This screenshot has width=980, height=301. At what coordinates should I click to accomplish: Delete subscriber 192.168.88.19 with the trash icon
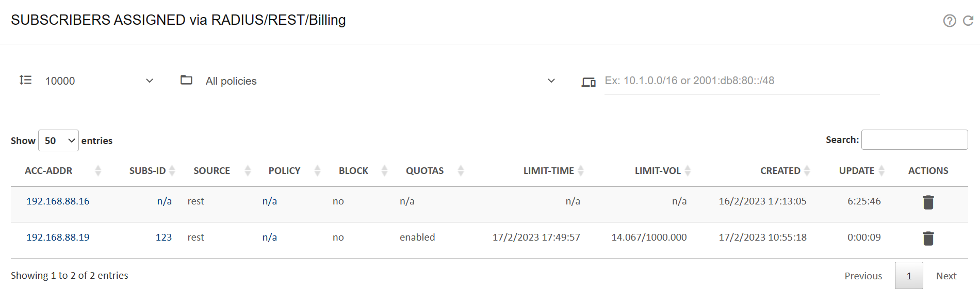coord(927,239)
